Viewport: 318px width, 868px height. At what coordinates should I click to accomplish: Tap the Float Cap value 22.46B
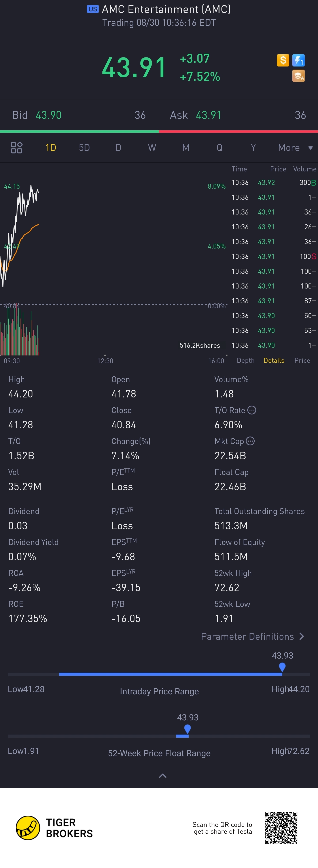click(x=230, y=487)
